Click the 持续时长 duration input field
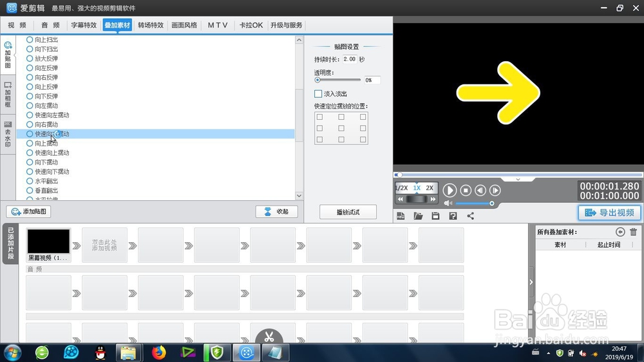The image size is (644, 362). point(350,59)
